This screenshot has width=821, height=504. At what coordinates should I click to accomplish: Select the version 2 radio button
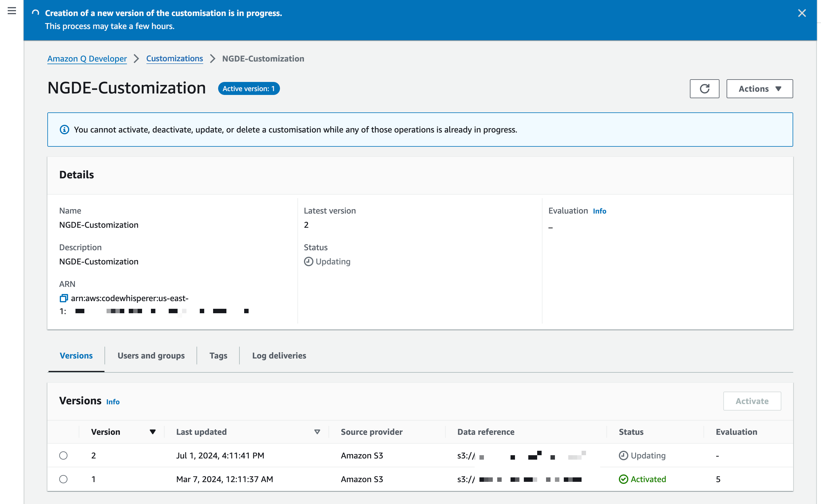(x=63, y=456)
